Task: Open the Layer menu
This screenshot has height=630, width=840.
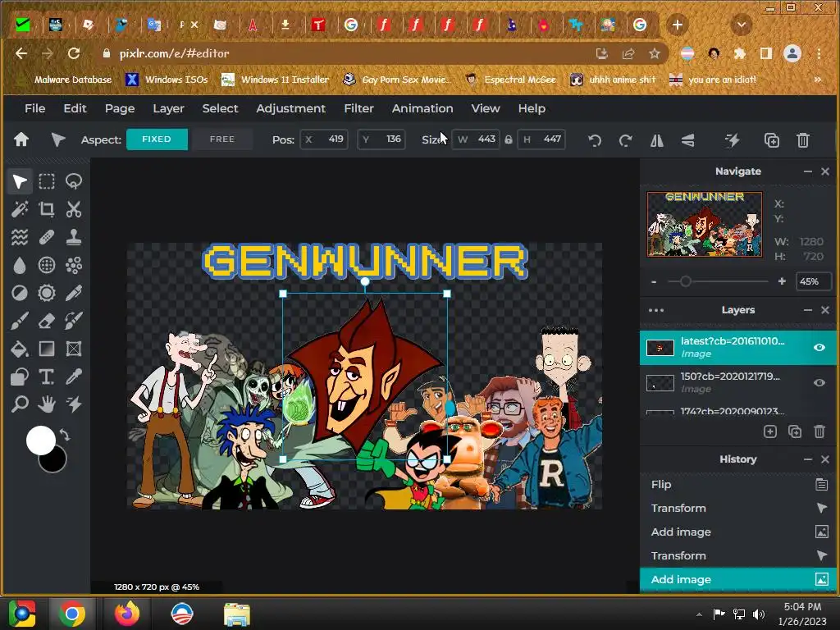Action: point(169,108)
